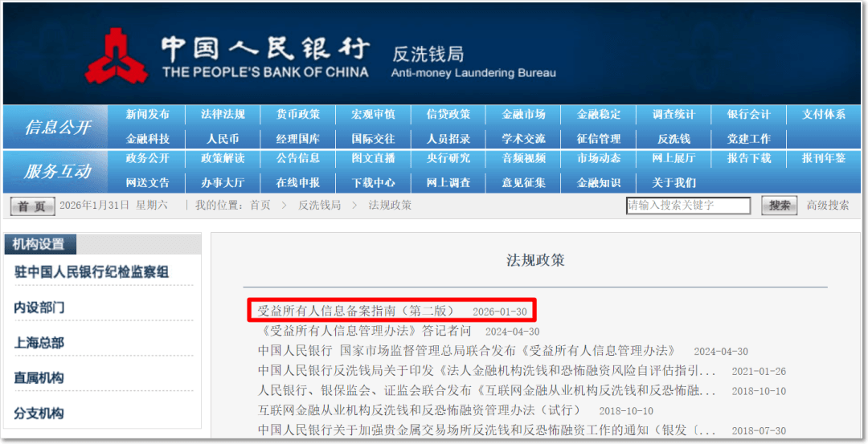The width and height of the screenshot is (868, 444).
Task: Click 法规政策 in the breadcrumb path
Action: point(391,205)
